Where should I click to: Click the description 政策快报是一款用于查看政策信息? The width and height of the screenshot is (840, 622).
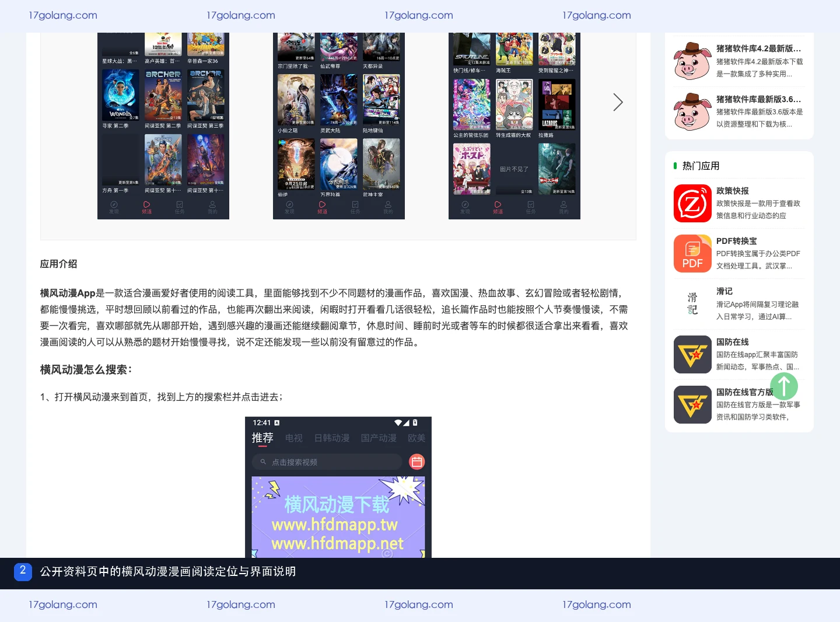click(x=758, y=209)
